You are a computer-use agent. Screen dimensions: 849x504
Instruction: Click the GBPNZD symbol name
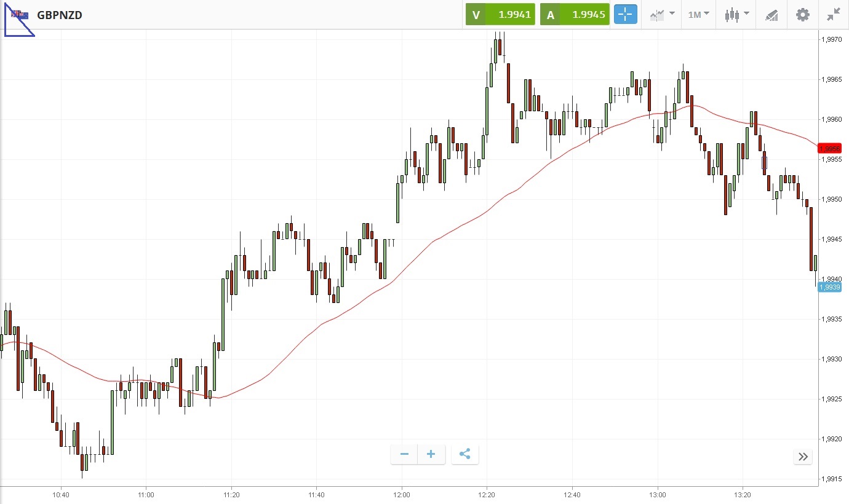click(60, 15)
